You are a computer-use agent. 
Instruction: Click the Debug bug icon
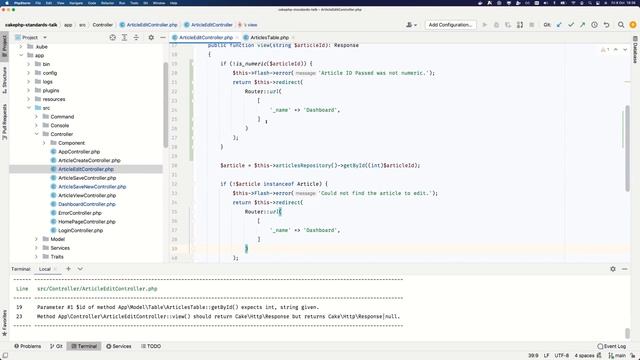[496, 25]
